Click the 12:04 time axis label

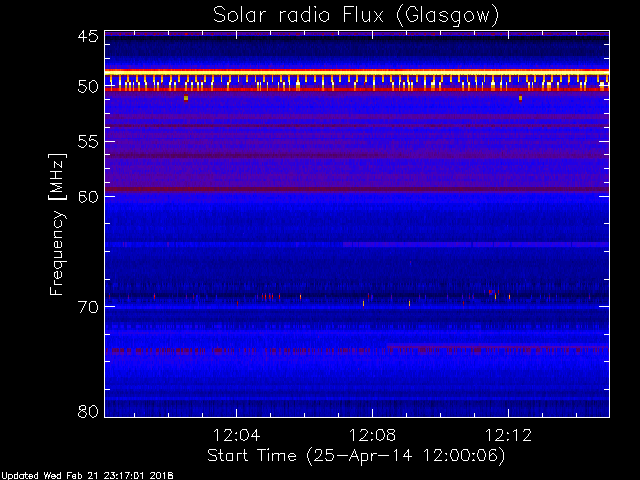coord(236,435)
